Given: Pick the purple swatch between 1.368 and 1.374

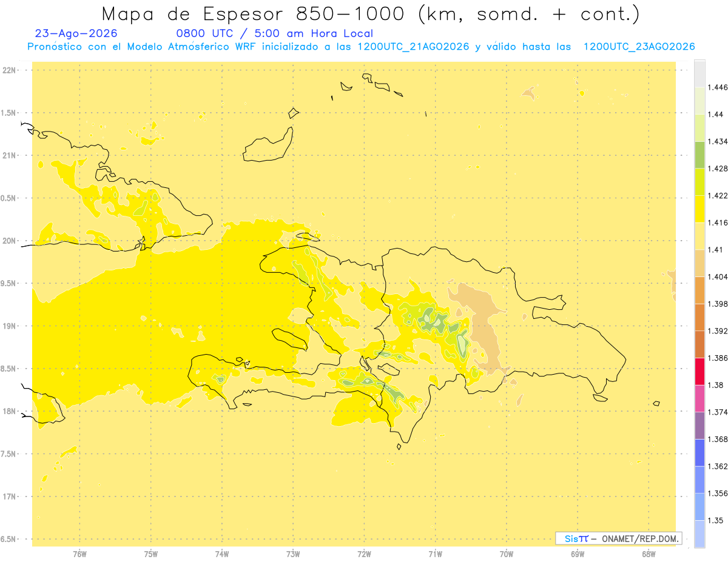Looking at the screenshot, I should pyautogui.click(x=699, y=426).
